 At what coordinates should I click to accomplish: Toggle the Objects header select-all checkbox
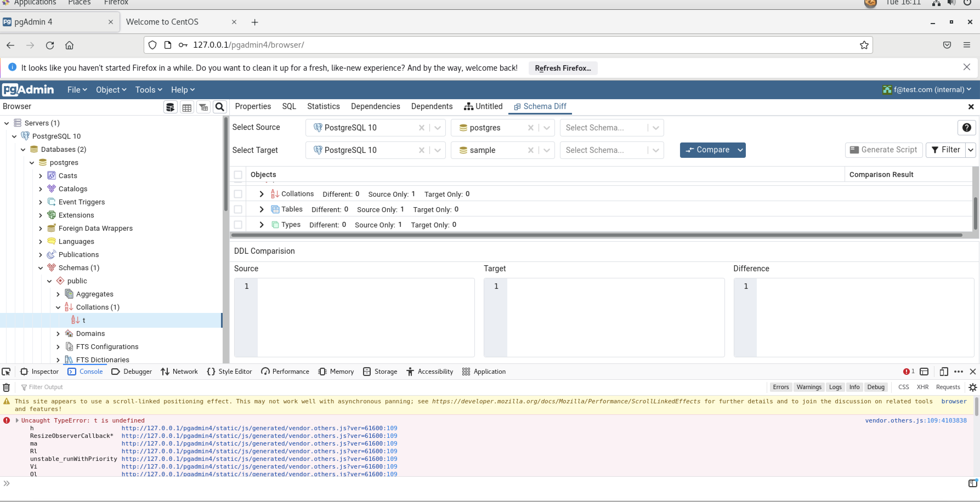(238, 175)
